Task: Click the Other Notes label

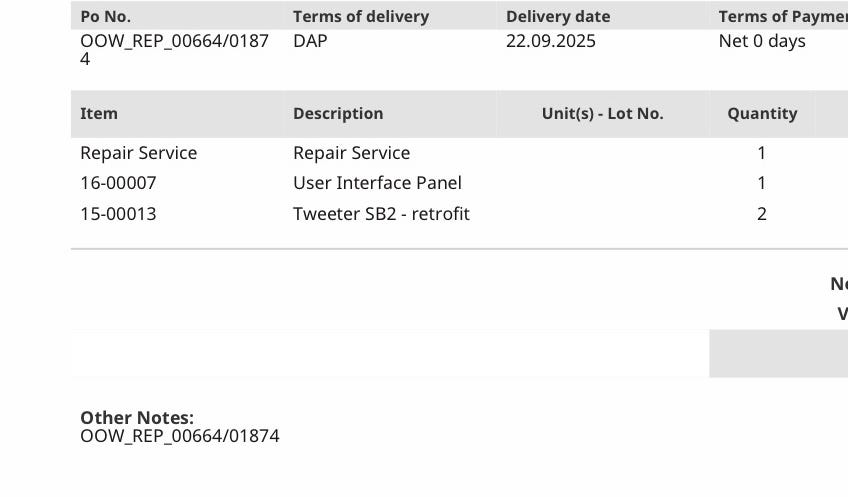Action: (x=137, y=417)
